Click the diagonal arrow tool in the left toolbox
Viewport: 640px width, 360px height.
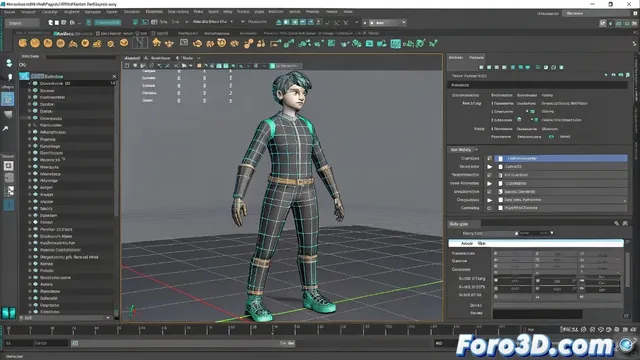(6, 129)
